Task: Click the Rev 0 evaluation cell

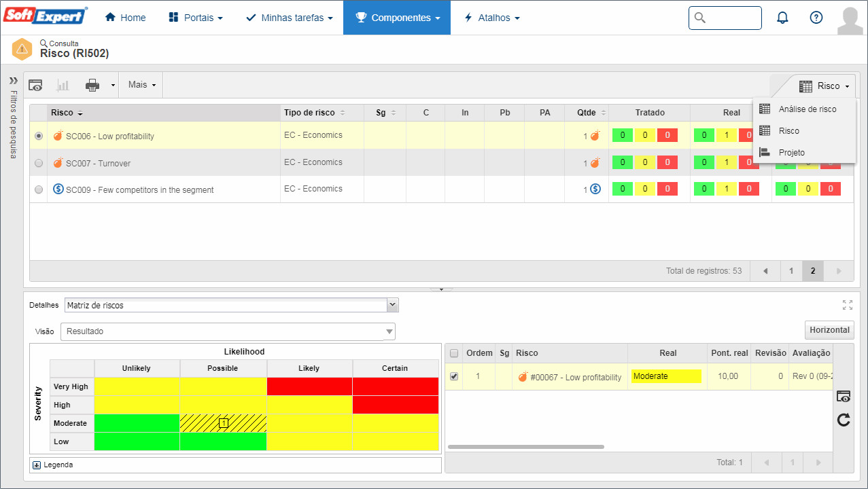Action: [x=811, y=376]
